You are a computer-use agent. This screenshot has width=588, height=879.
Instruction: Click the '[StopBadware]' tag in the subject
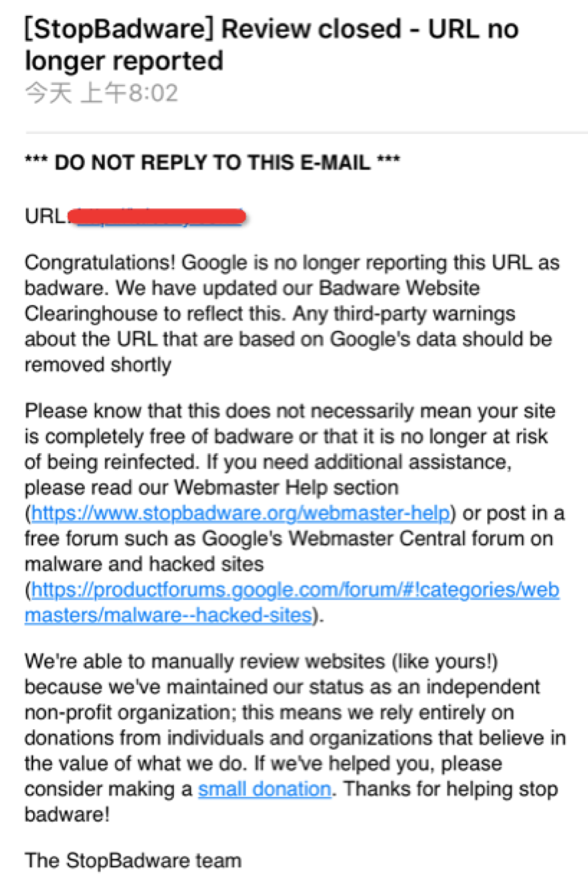(117, 30)
